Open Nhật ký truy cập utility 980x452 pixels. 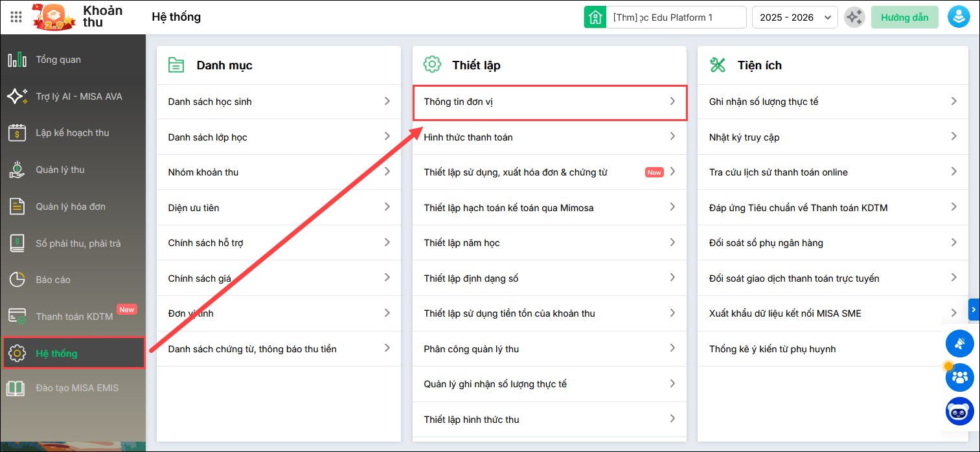832,137
